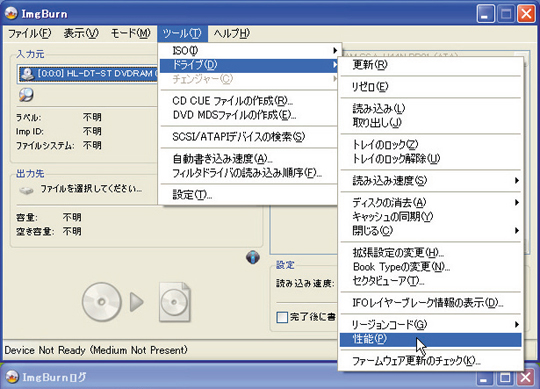This screenshot has height=389, width=540.
Task: Open the source drive combo box
Action: [88, 73]
